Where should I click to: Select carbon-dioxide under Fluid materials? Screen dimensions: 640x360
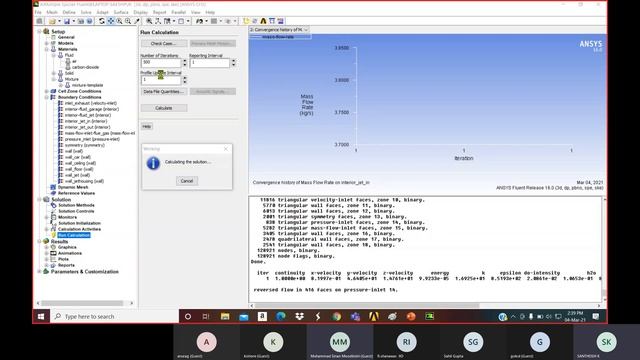[x=85, y=67]
